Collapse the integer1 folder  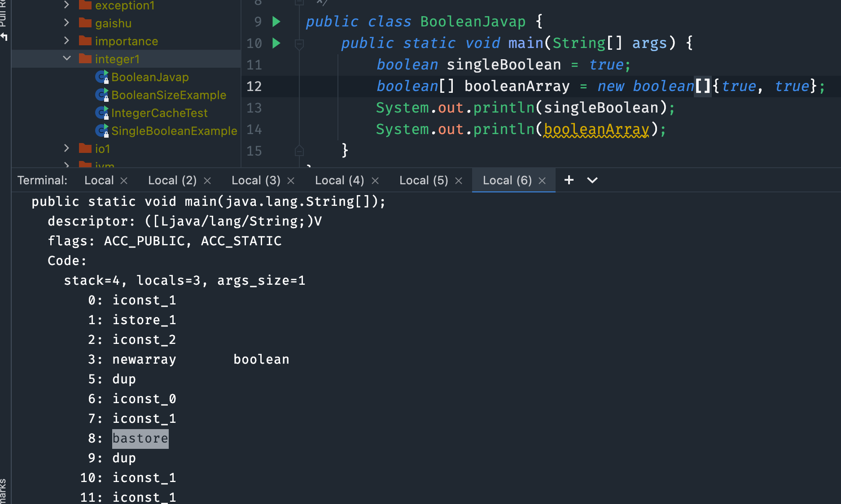click(x=66, y=58)
